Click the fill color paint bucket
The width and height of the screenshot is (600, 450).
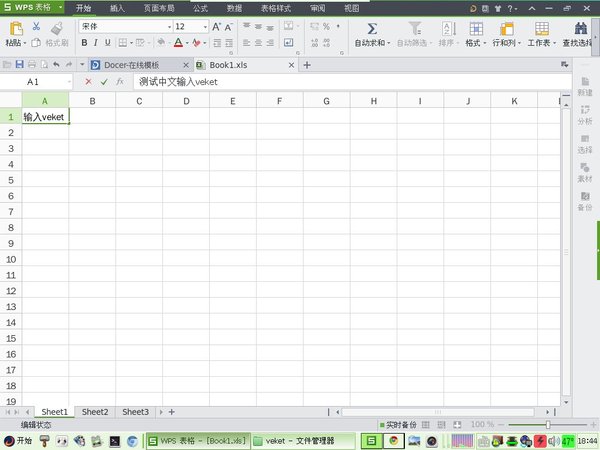tap(161, 42)
